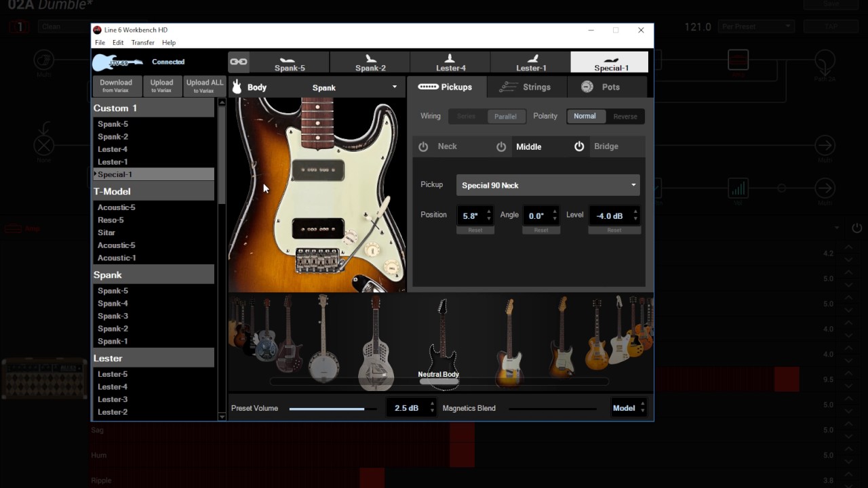Reset the pickup Level value
The height and width of the screenshot is (488, 868).
click(614, 230)
